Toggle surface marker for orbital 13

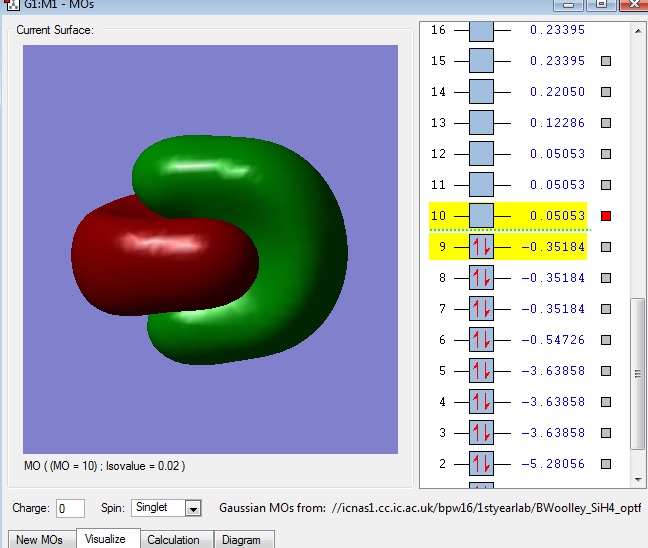tap(606, 123)
